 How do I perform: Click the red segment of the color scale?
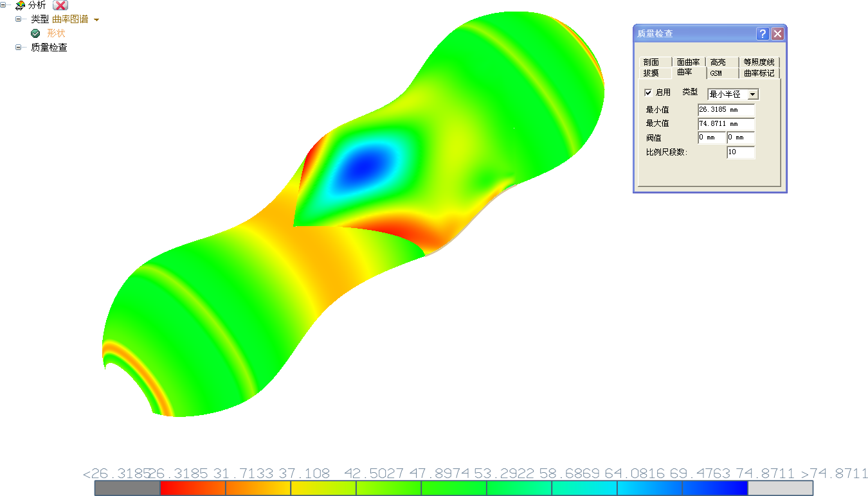pyautogui.click(x=192, y=488)
